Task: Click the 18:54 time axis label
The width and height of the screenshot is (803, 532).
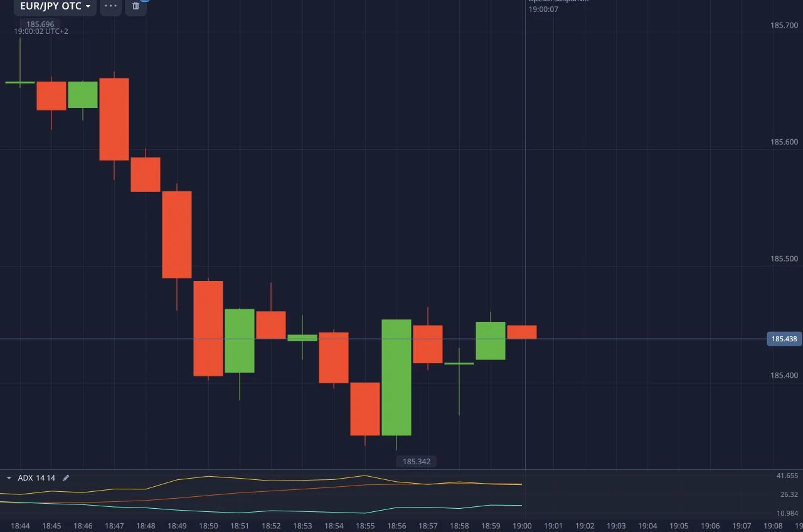Action: click(x=334, y=526)
